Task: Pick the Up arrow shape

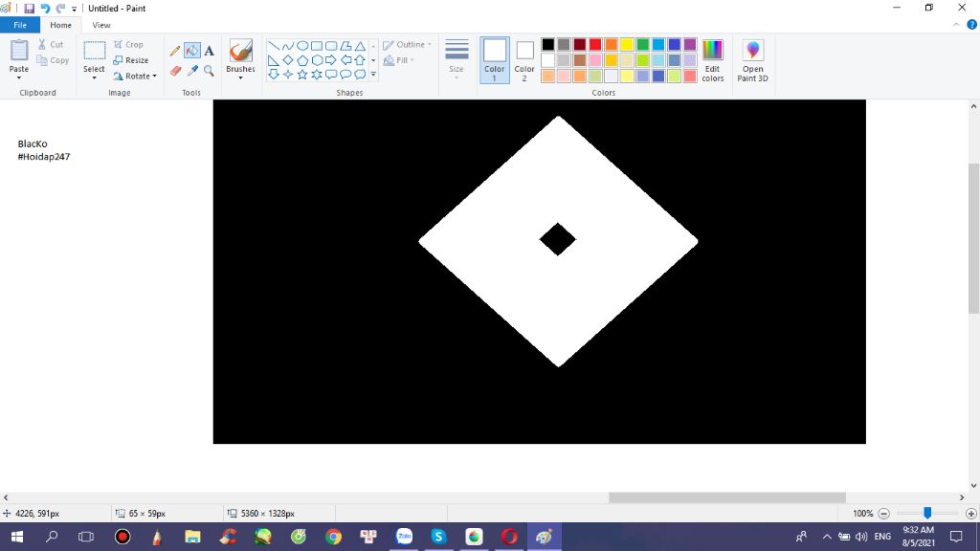Action: coord(360,60)
